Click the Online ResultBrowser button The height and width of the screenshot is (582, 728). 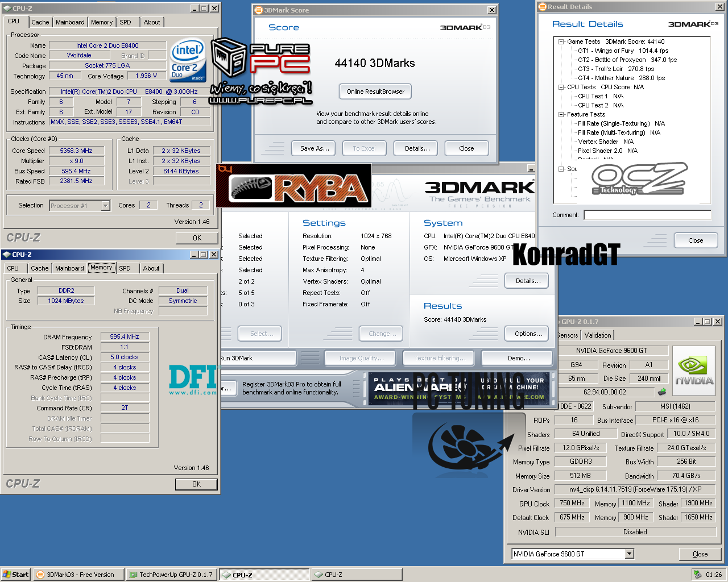coord(375,92)
